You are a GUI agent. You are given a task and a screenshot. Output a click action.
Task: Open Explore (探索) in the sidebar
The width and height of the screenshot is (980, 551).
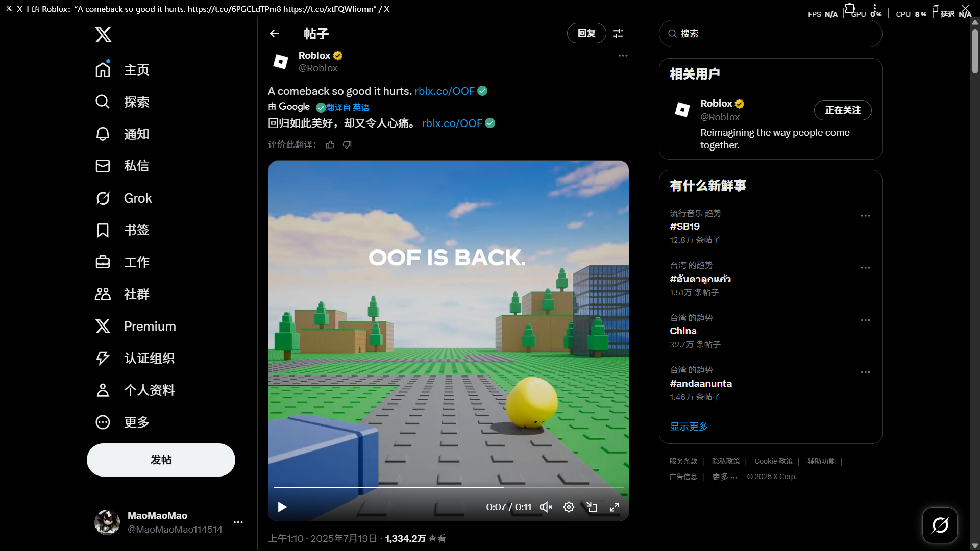tap(122, 102)
